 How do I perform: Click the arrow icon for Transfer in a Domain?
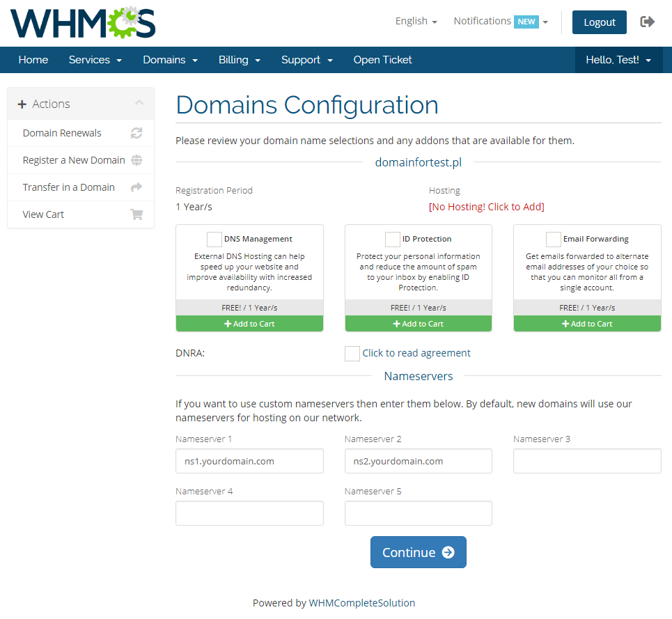coord(136,187)
